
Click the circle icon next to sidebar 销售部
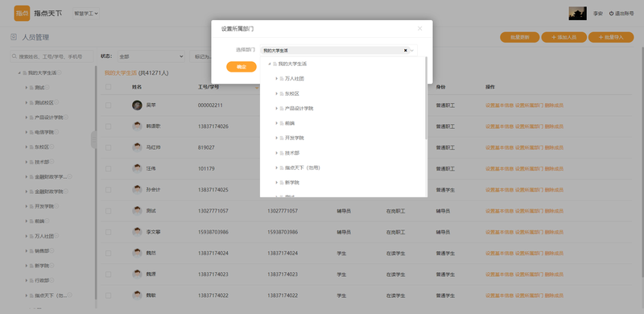[x=52, y=250]
